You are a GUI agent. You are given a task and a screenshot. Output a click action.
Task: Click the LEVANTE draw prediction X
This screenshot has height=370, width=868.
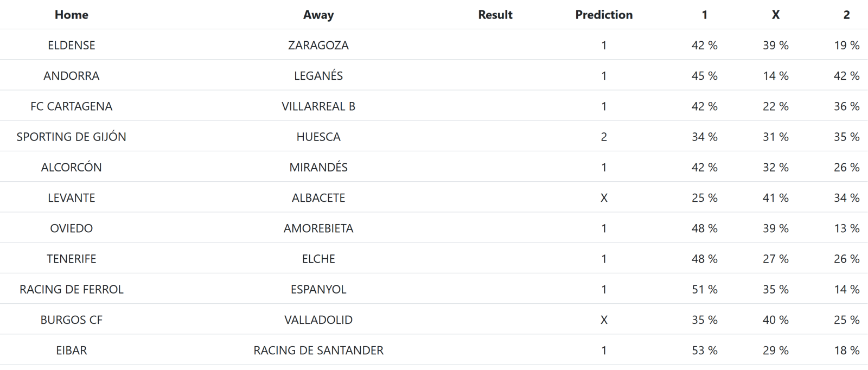click(604, 198)
